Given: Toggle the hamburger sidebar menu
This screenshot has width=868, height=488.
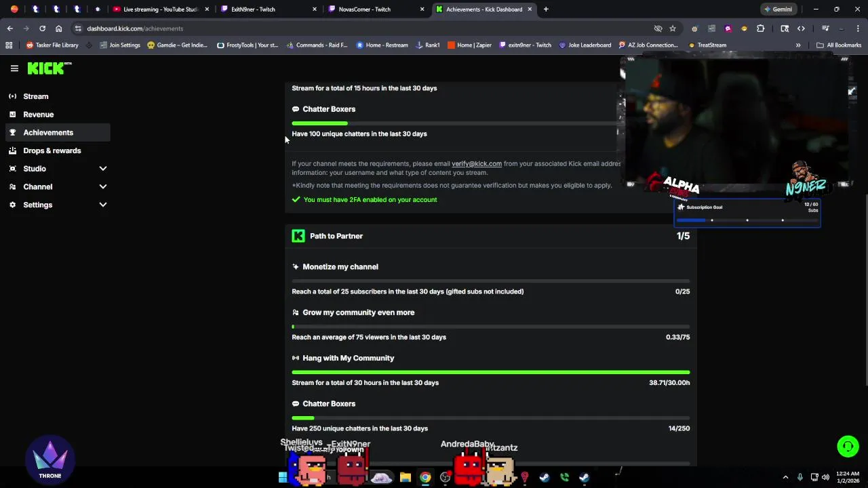Looking at the screenshot, I should point(14,68).
